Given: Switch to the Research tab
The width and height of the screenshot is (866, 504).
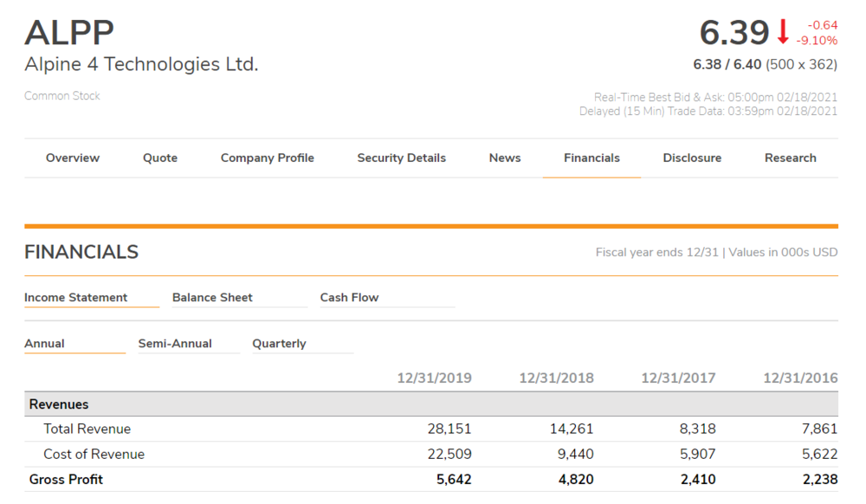Looking at the screenshot, I should pyautogui.click(x=790, y=158).
